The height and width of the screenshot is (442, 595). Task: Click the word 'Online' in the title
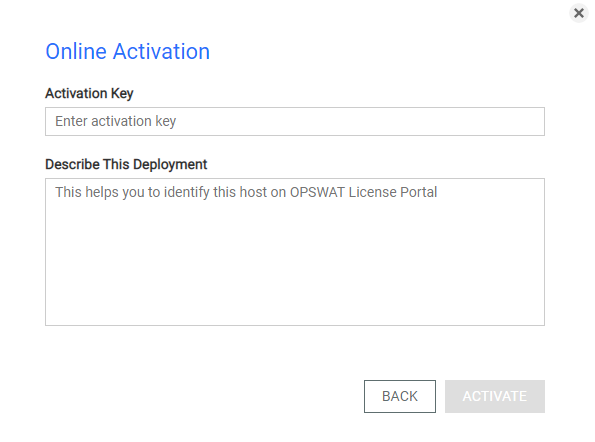pos(76,52)
